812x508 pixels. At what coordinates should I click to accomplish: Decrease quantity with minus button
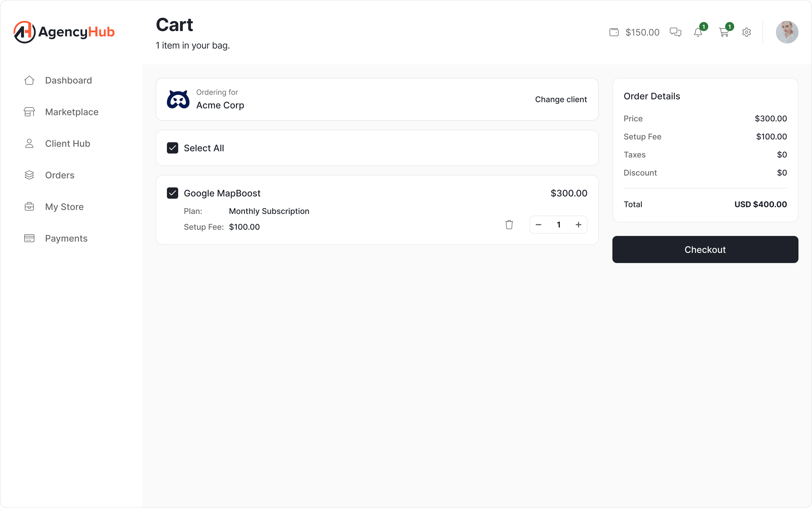pyautogui.click(x=539, y=225)
